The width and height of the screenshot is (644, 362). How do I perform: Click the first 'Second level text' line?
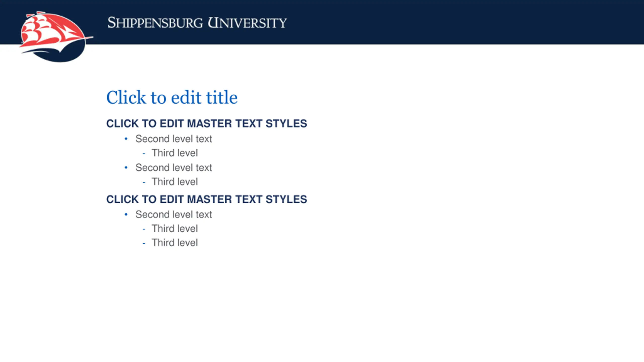point(174,139)
